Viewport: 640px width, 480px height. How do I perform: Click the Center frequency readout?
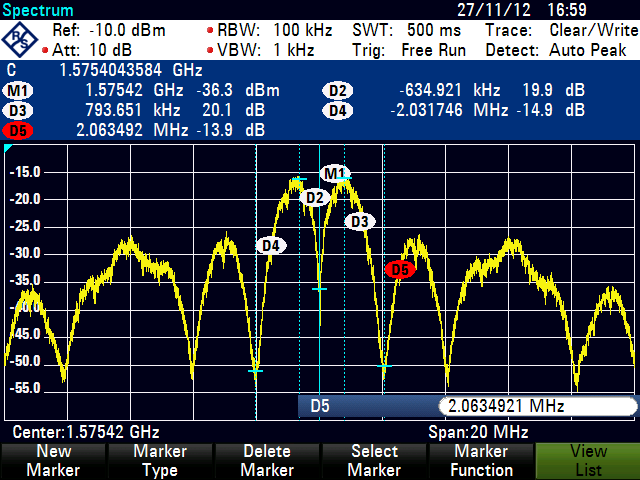[86, 432]
